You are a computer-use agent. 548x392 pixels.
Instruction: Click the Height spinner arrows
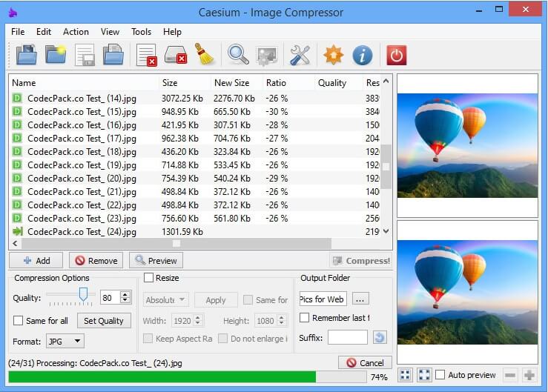(281, 320)
